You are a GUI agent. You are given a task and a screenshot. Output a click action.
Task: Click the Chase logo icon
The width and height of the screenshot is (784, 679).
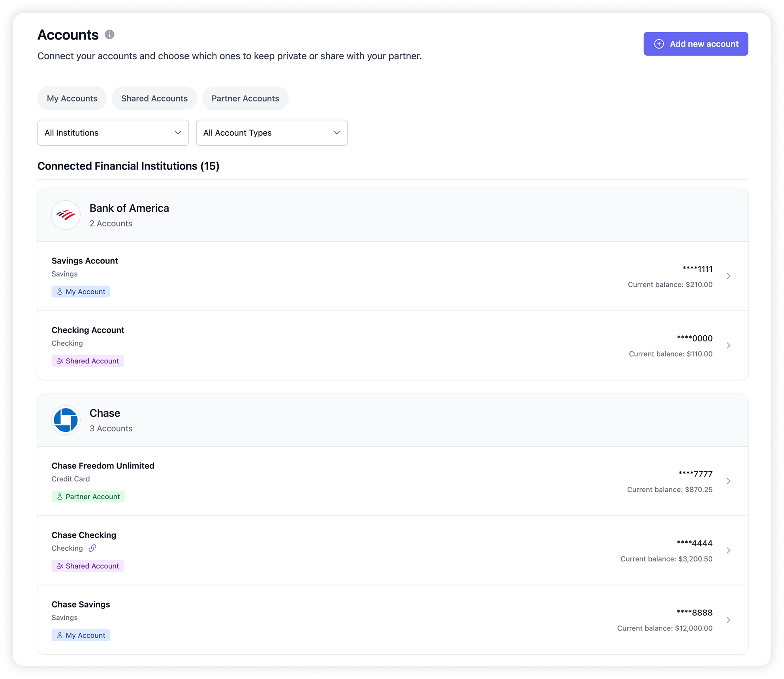point(66,420)
